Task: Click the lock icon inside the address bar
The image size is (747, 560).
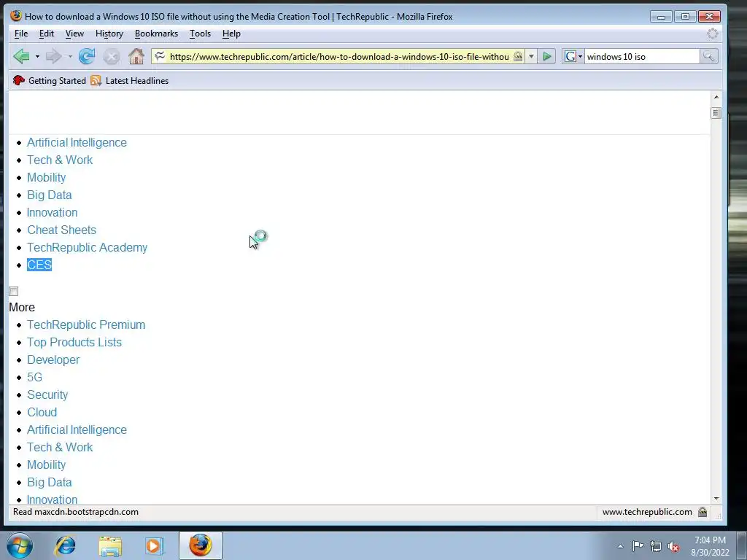Action: point(518,56)
